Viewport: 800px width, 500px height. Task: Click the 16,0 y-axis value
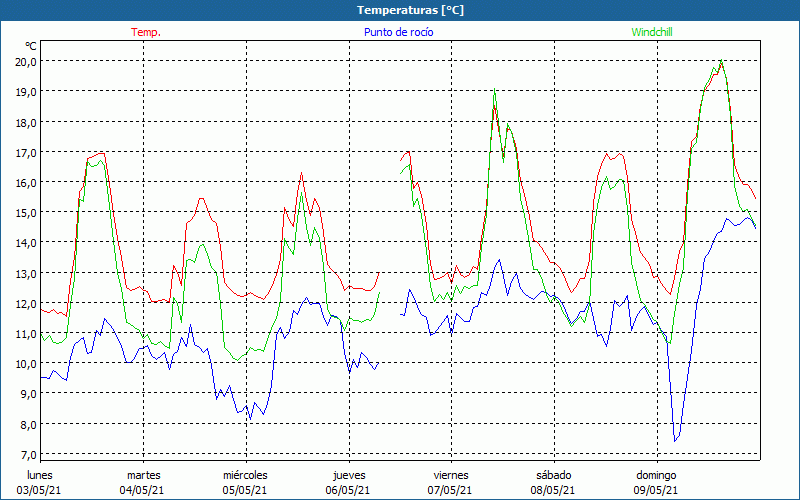(27, 183)
